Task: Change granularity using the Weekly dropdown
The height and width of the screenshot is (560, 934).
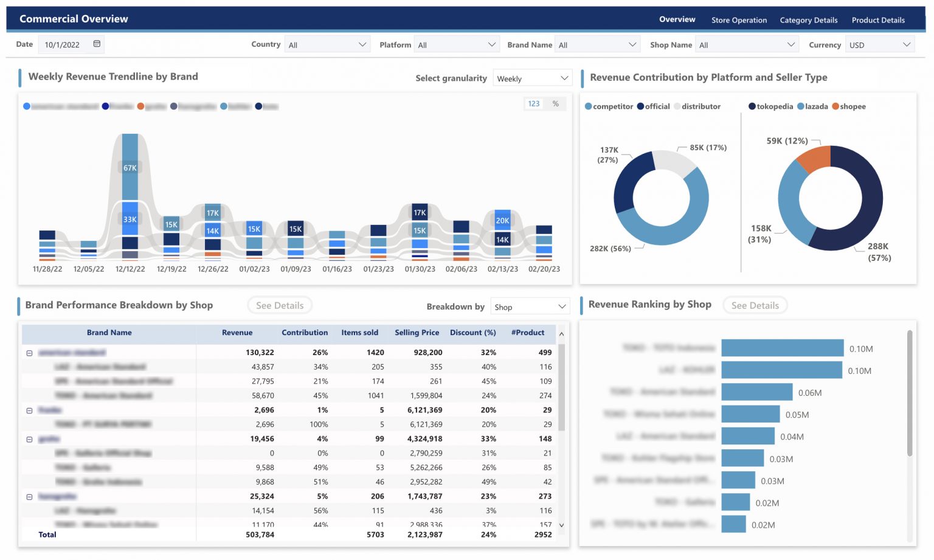Action: (x=532, y=78)
